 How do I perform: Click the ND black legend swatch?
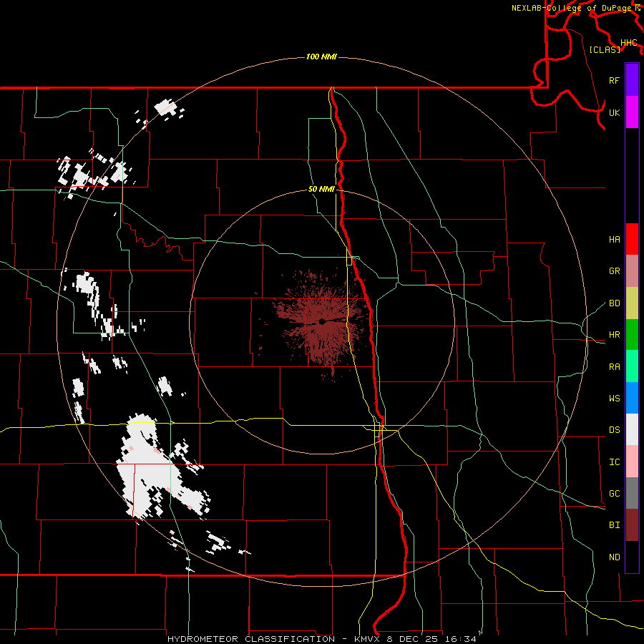(x=632, y=557)
